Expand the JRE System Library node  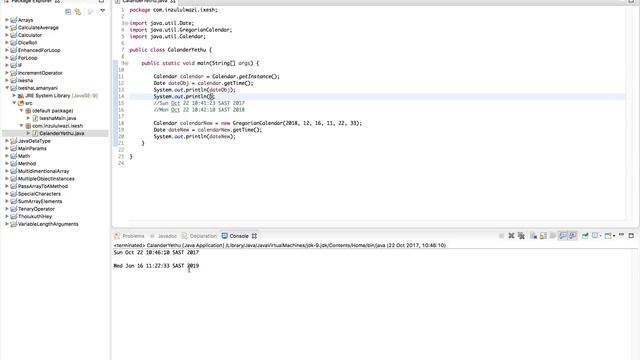(14, 96)
